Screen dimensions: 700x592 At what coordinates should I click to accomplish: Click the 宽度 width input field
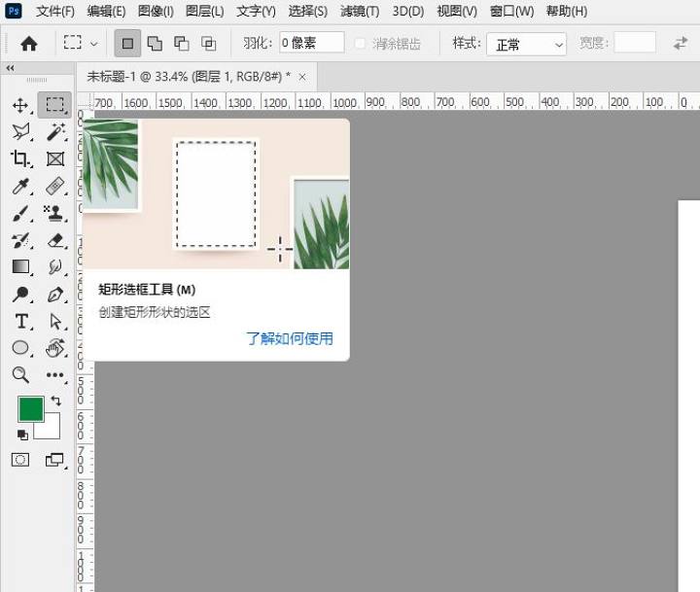(x=634, y=43)
